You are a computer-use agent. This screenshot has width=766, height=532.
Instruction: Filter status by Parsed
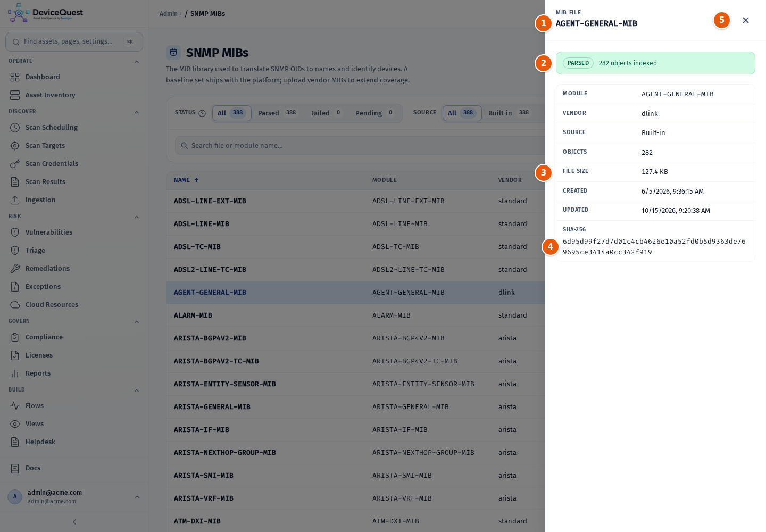[x=278, y=113]
